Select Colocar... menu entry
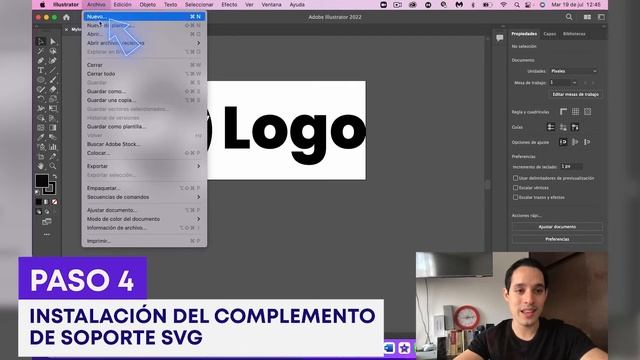This screenshot has width=640, height=360. (x=144, y=153)
